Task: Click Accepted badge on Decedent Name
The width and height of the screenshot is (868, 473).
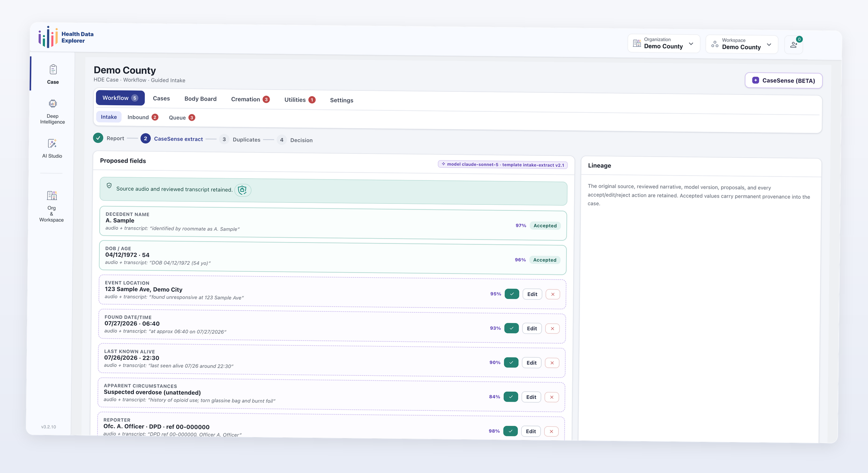Action: pyautogui.click(x=545, y=226)
